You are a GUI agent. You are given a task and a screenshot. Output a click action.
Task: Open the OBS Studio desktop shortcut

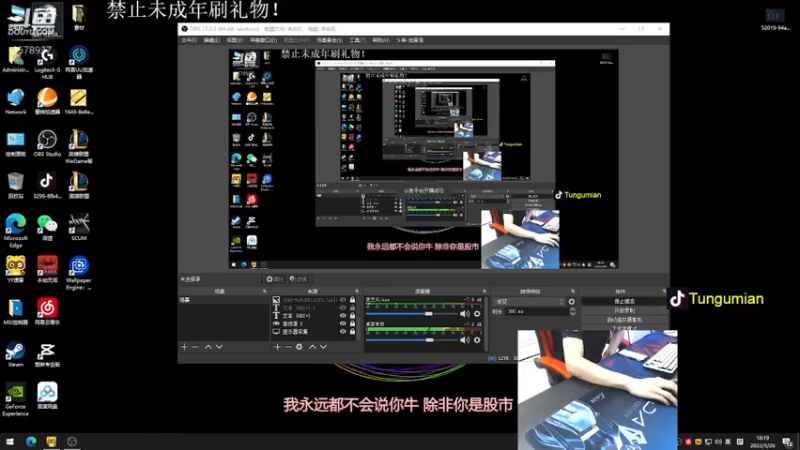pos(47,143)
